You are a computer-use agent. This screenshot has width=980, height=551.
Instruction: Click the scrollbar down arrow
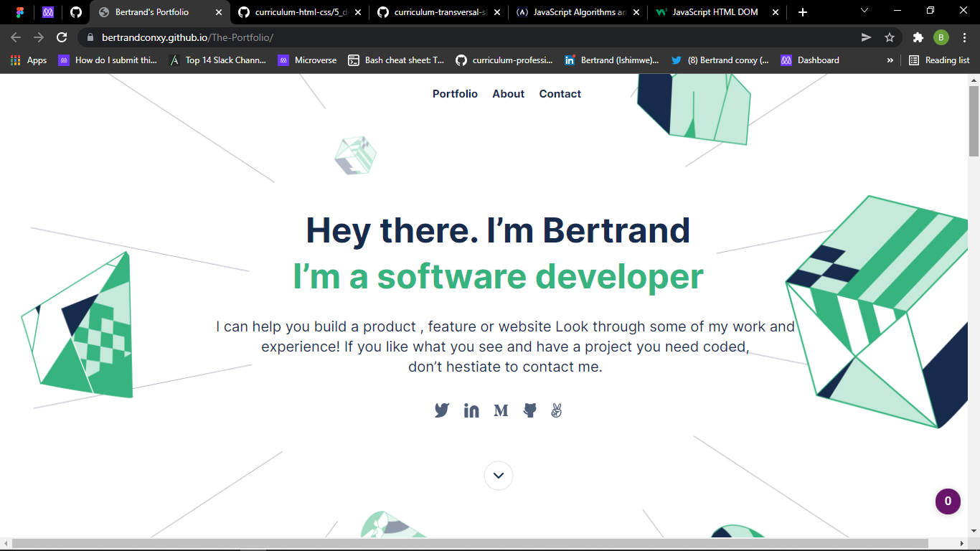pyautogui.click(x=974, y=532)
